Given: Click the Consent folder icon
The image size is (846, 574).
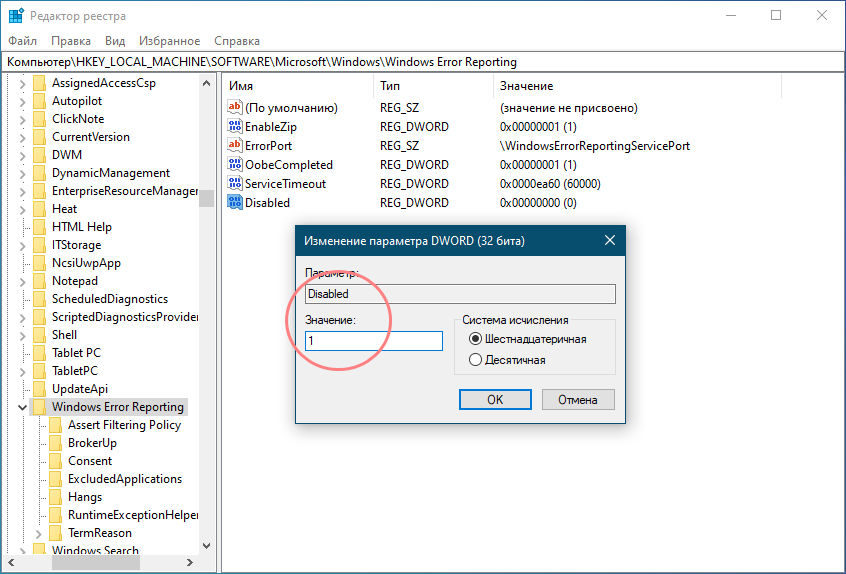Looking at the screenshot, I should 56,461.
